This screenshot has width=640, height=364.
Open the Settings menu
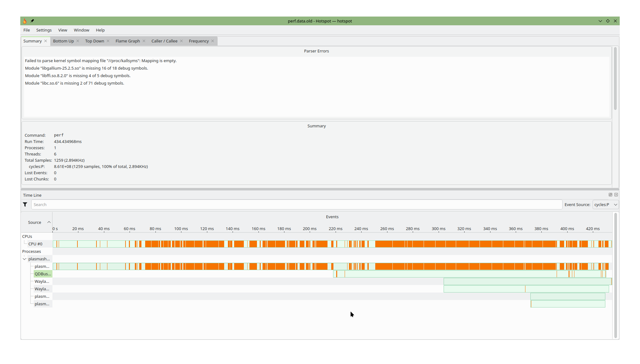point(44,30)
